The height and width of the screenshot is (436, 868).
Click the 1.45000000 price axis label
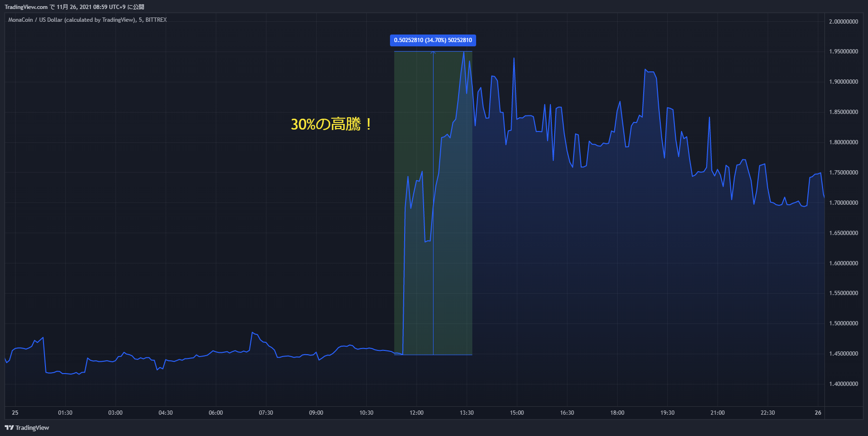point(843,354)
